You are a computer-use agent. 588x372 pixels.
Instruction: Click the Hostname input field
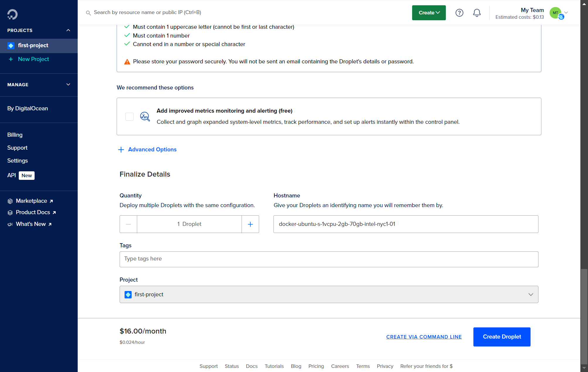tap(406, 224)
